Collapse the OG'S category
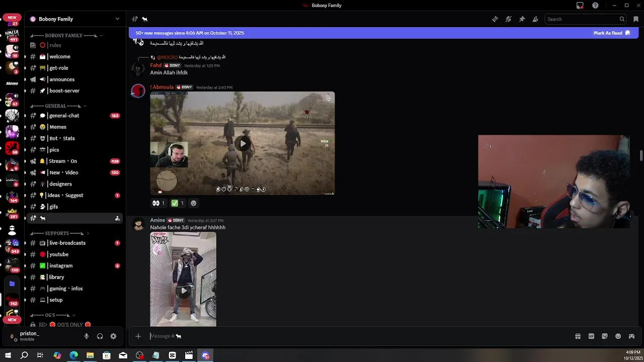This screenshot has width=644, height=362. pos(53,315)
